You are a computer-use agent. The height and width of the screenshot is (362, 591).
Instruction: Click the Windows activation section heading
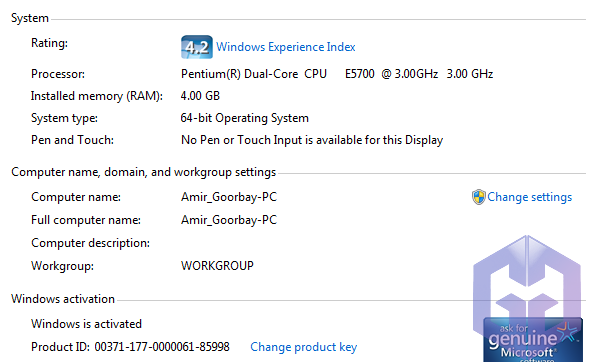[x=63, y=299]
